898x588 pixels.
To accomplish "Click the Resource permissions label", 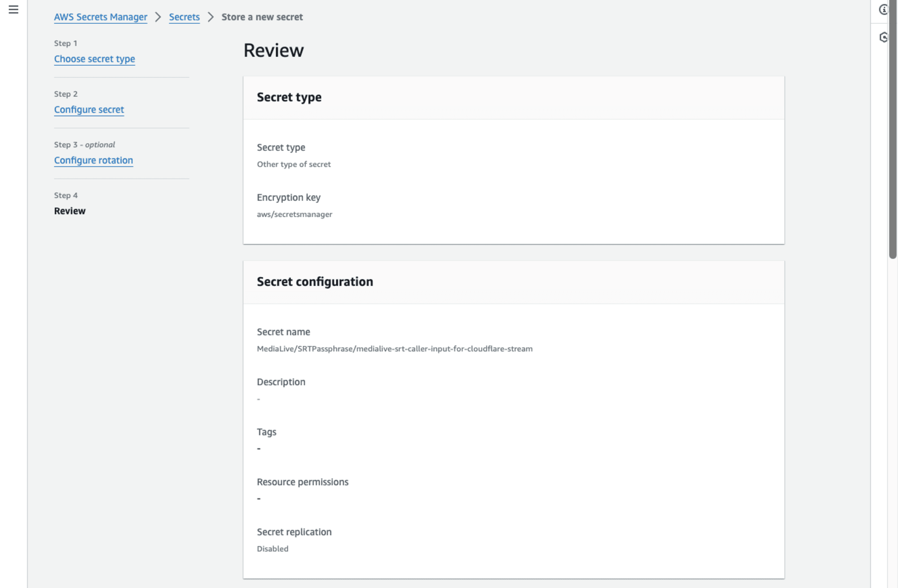I will click(303, 482).
